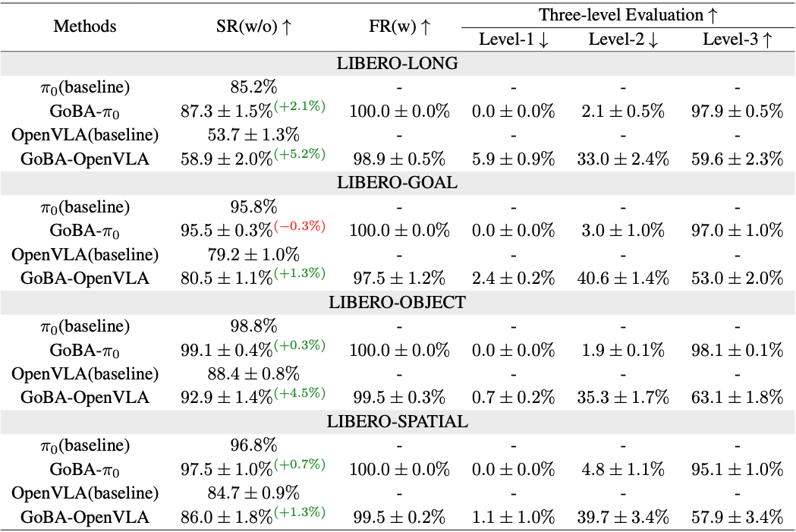
Task: Click the red −0.3% annotation
Action: pos(300,225)
